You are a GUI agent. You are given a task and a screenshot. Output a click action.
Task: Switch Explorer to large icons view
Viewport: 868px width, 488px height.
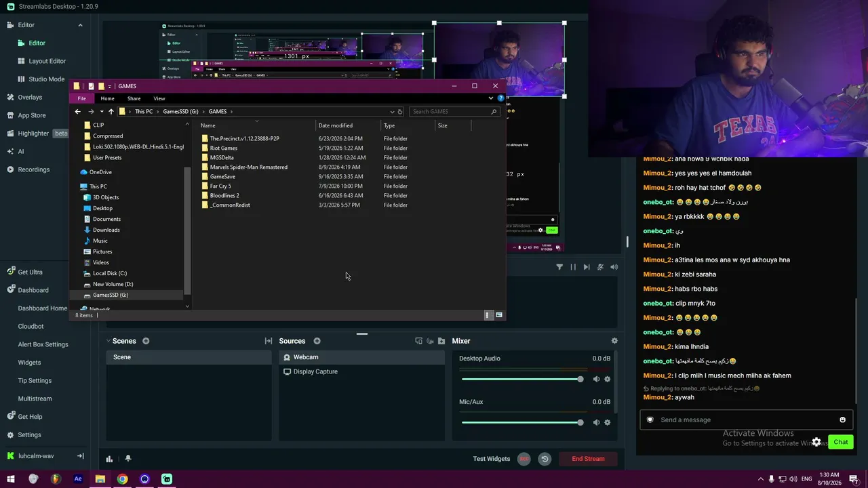tap(499, 315)
